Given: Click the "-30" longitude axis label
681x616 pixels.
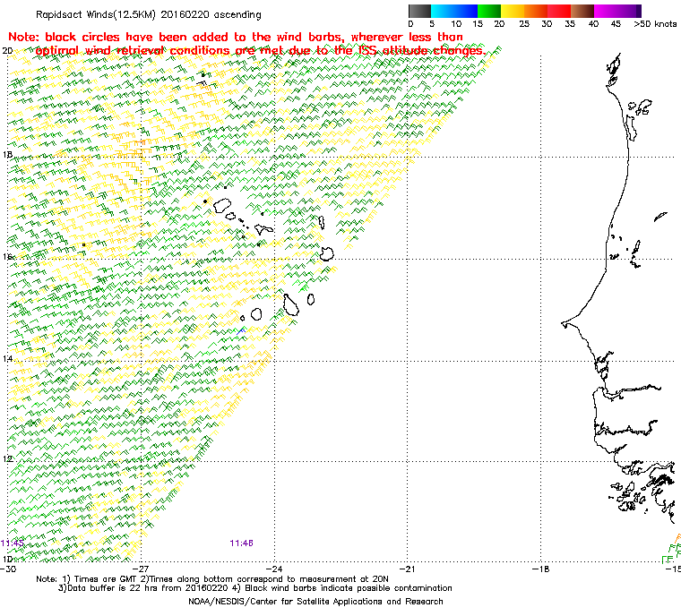Looking at the screenshot, I should point(8,569).
